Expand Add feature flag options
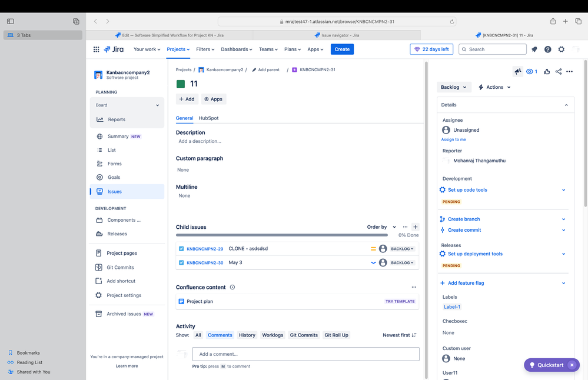 (x=563, y=284)
